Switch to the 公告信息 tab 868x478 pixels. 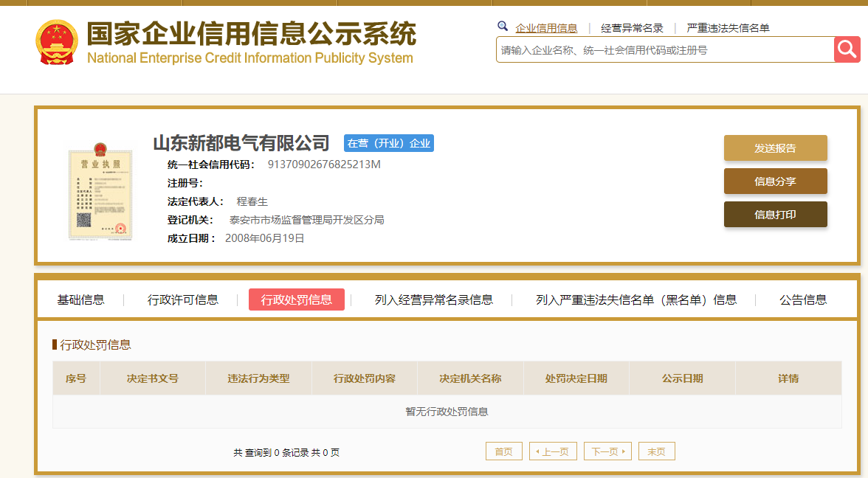click(x=803, y=299)
